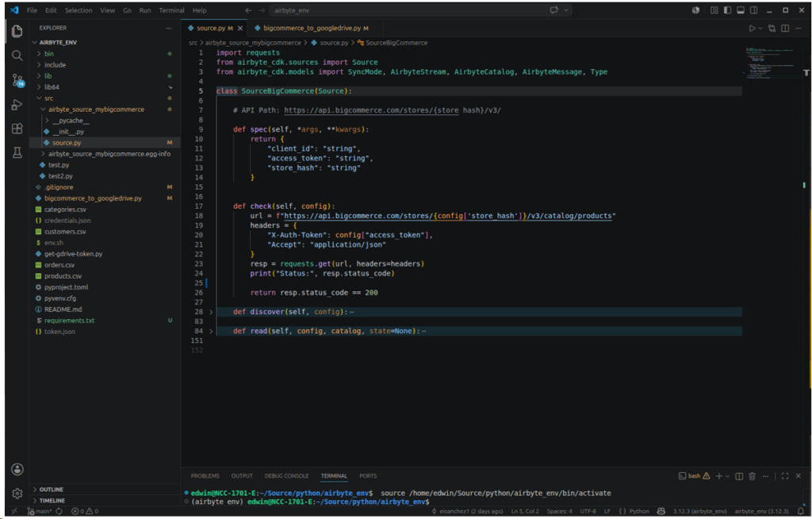Add a new terminal with plus icon
Viewport: 812px width, 519px height.
(718, 476)
